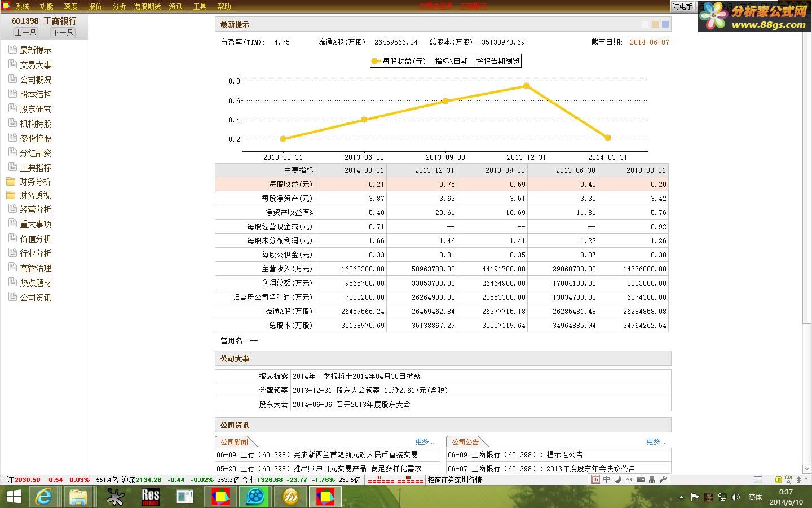Click the 闪电手 button
This screenshot has height=508, width=812.
pyautogui.click(x=682, y=6)
